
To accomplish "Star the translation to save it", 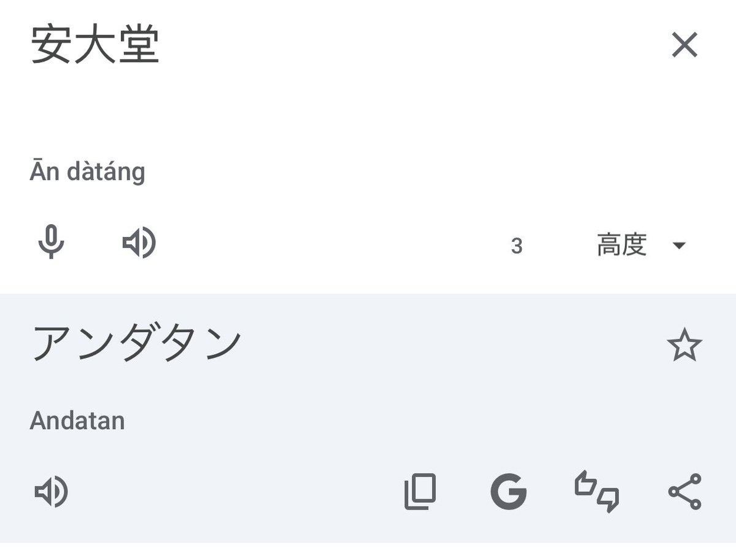I will 685,345.
